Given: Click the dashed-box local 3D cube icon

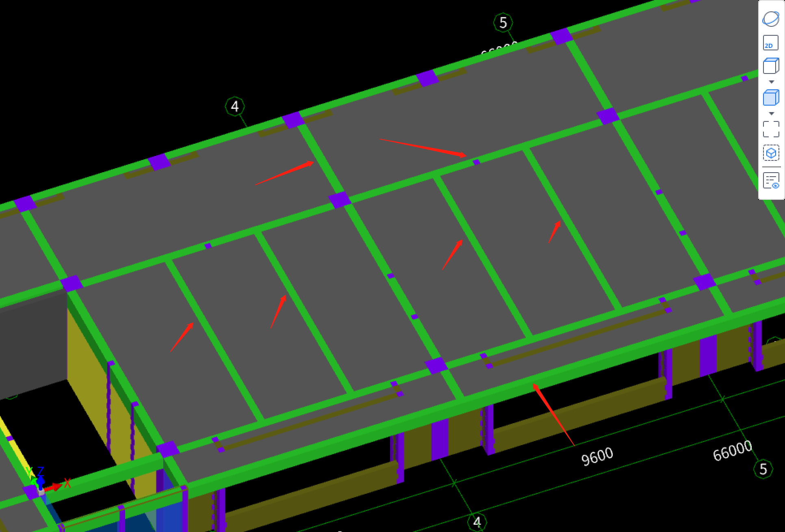Looking at the screenshot, I should (x=771, y=153).
